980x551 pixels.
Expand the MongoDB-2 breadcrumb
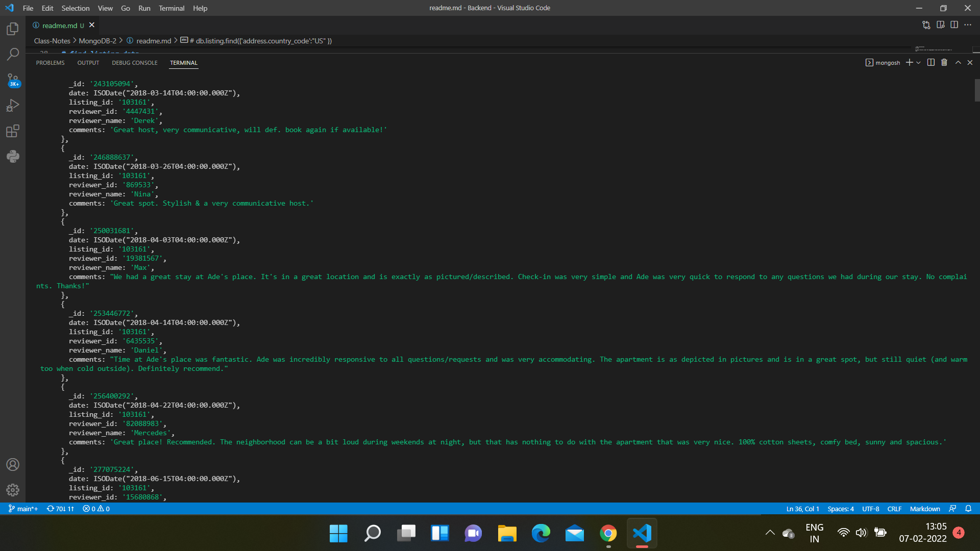[97, 41]
